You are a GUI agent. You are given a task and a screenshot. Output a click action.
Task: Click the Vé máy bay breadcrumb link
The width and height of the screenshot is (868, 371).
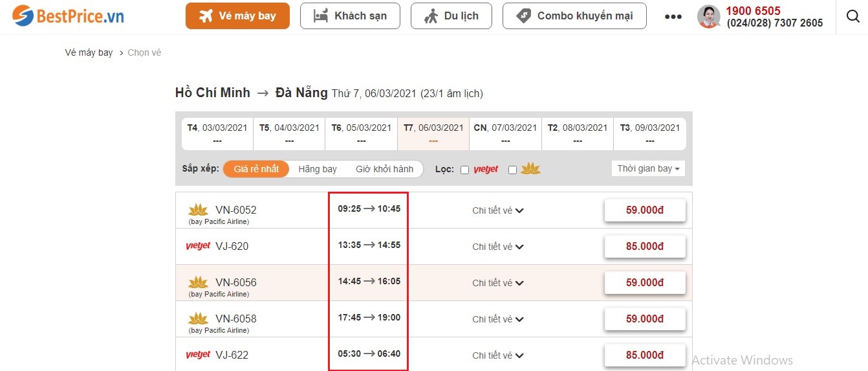coord(89,52)
